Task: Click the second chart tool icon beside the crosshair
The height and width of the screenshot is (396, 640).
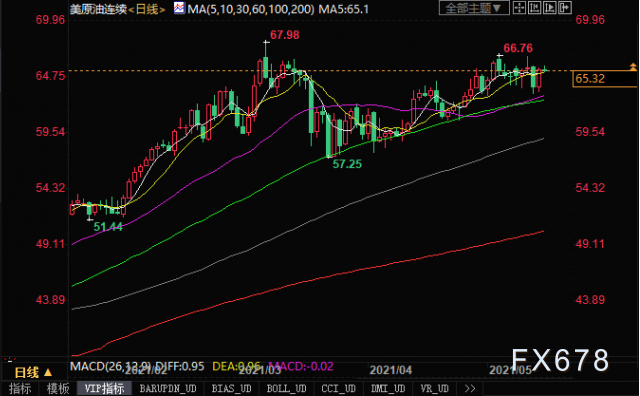Action: [x=534, y=8]
